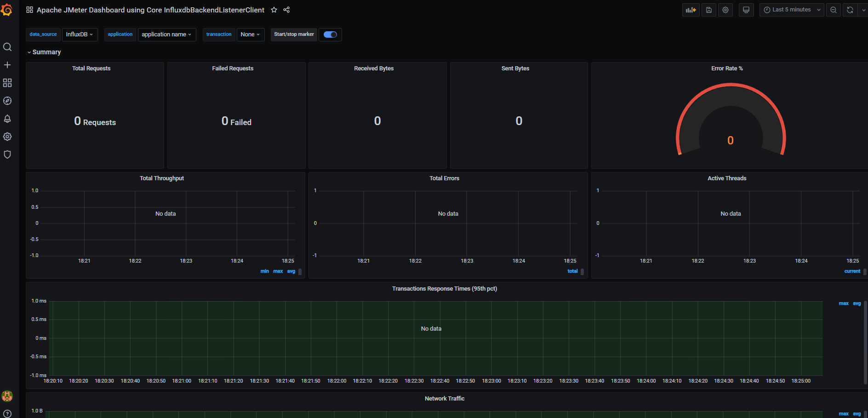Sort Total Throughput legend by avg
Viewport: 868px width, 418px height.
(291, 271)
